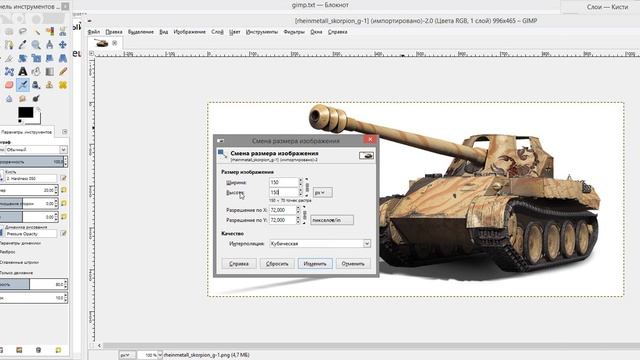Edit the Hardness 050 brush

(x=63, y=178)
